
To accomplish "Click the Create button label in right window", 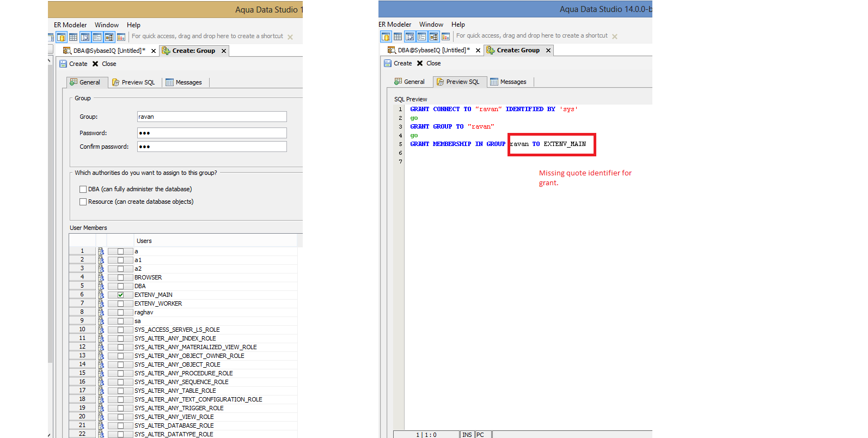I will pos(403,63).
